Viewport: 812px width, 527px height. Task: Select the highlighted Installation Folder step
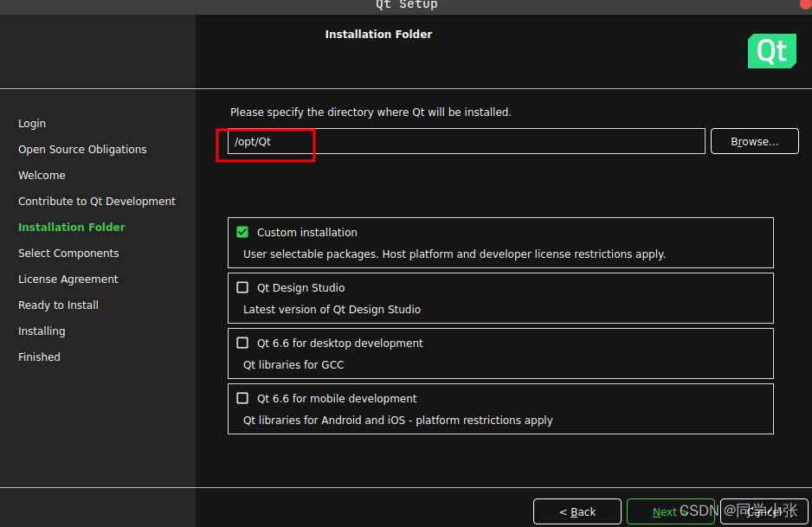[72, 227]
